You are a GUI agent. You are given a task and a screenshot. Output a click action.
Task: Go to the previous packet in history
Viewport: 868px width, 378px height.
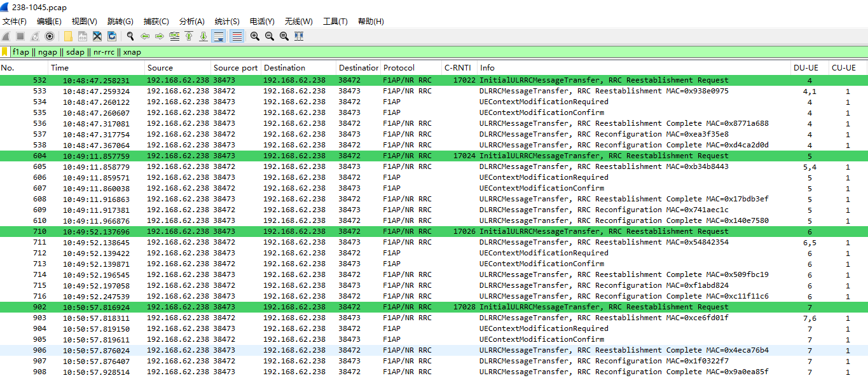[x=145, y=36]
